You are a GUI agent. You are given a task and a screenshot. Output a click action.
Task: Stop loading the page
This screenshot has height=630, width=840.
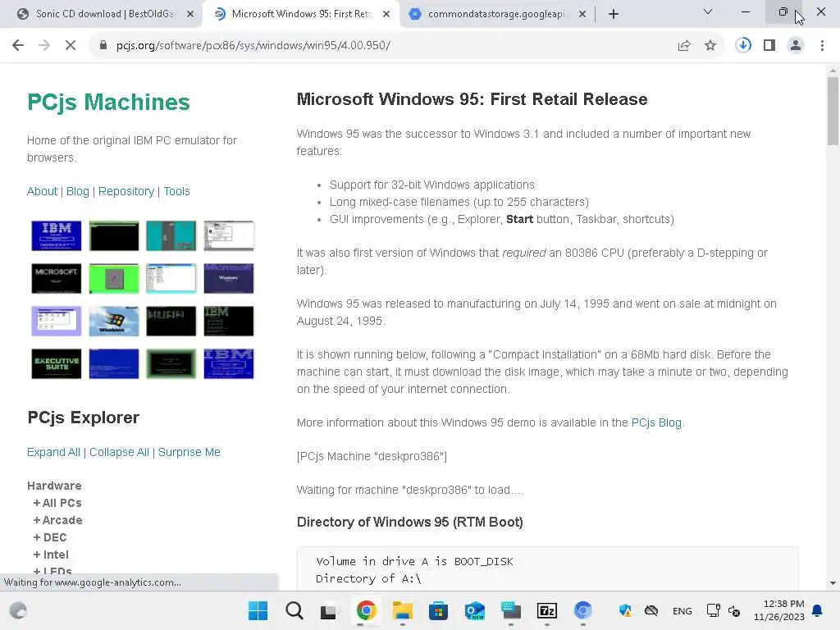tap(71, 46)
